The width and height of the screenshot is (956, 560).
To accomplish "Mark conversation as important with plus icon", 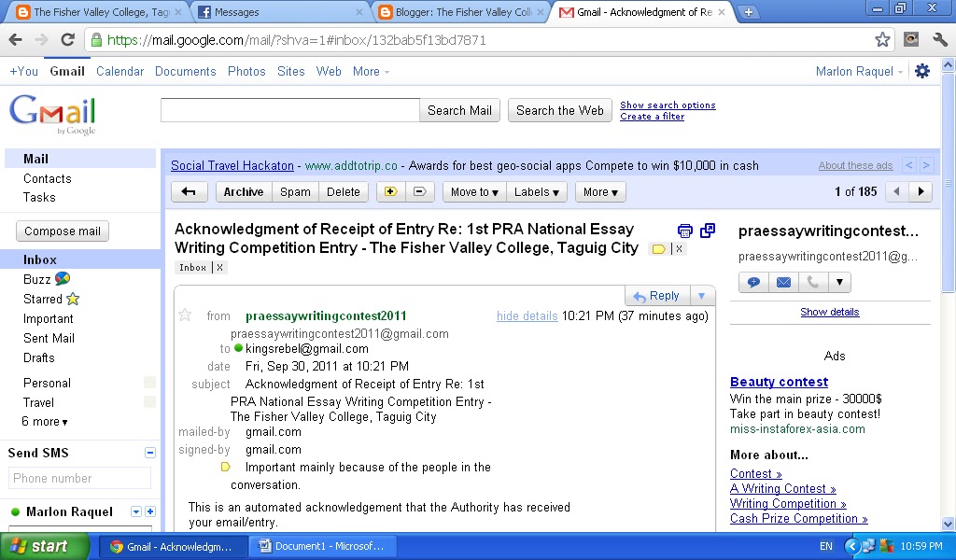I will [x=391, y=192].
